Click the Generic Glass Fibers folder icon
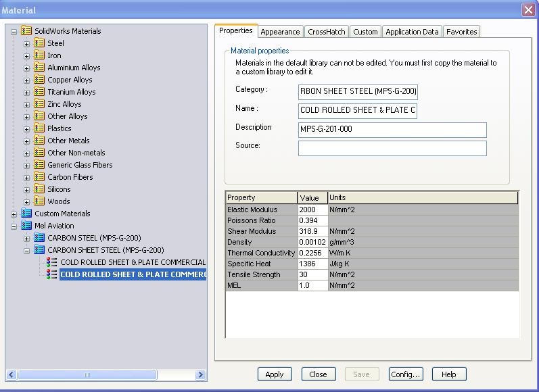Screen dimensions: 539x392 [39, 165]
